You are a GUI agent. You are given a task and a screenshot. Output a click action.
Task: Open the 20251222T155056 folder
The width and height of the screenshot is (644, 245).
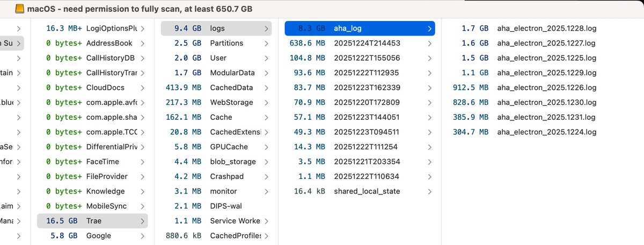[x=367, y=58]
